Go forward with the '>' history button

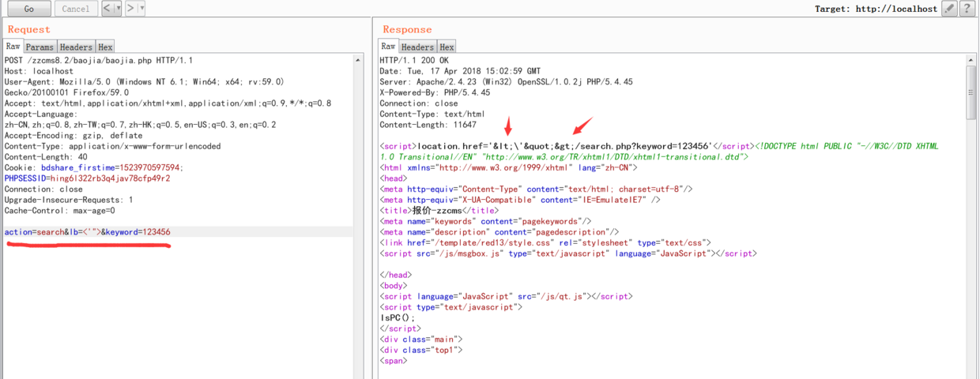tap(130, 9)
